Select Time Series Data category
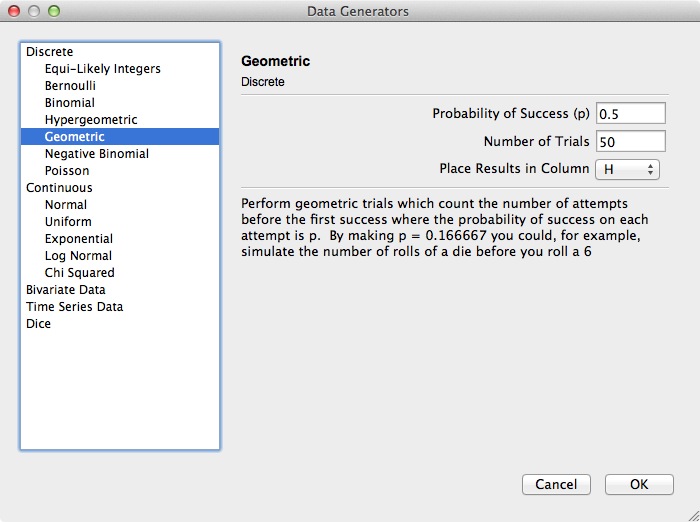The width and height of the screenshot is (700, 522). (x=74, y=307)
